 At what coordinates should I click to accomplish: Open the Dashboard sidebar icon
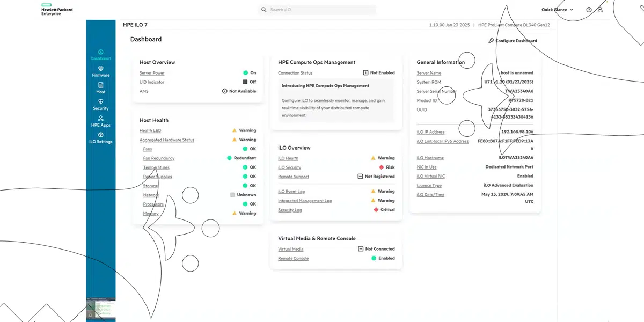pos(101,53)
